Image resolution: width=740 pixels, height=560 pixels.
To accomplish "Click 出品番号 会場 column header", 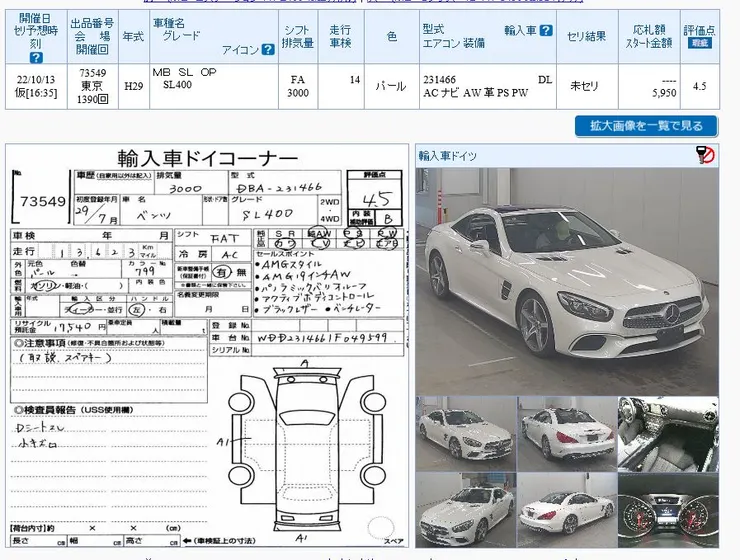I will tap(92, 36).
